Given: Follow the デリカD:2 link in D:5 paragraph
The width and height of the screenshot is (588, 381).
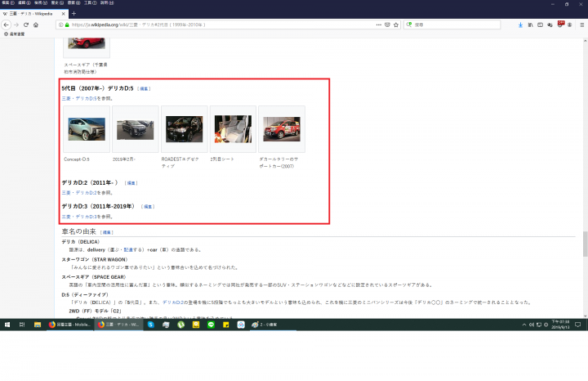Looking at the screenshot, I should [173, 303].
